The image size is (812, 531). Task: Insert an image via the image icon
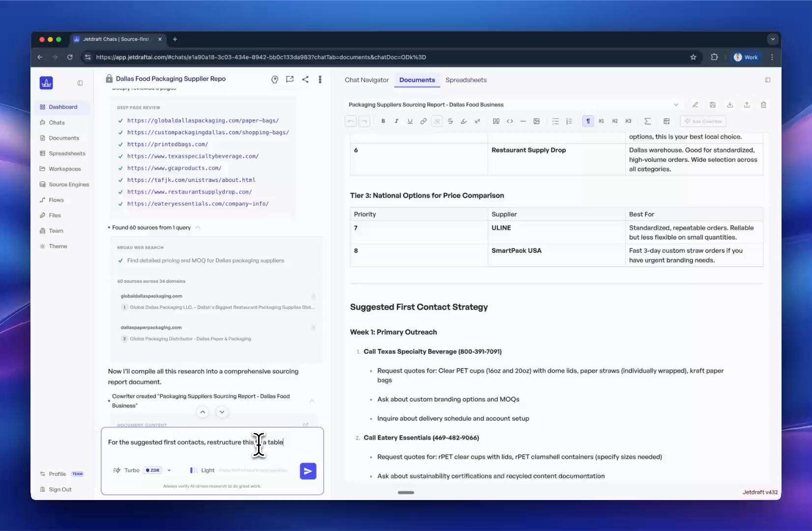[537, 121]
